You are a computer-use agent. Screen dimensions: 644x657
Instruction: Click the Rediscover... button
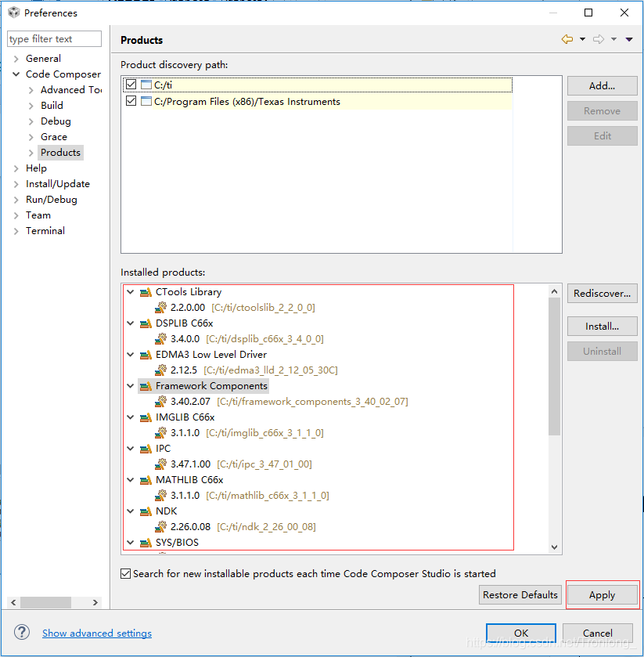(602, 294)
